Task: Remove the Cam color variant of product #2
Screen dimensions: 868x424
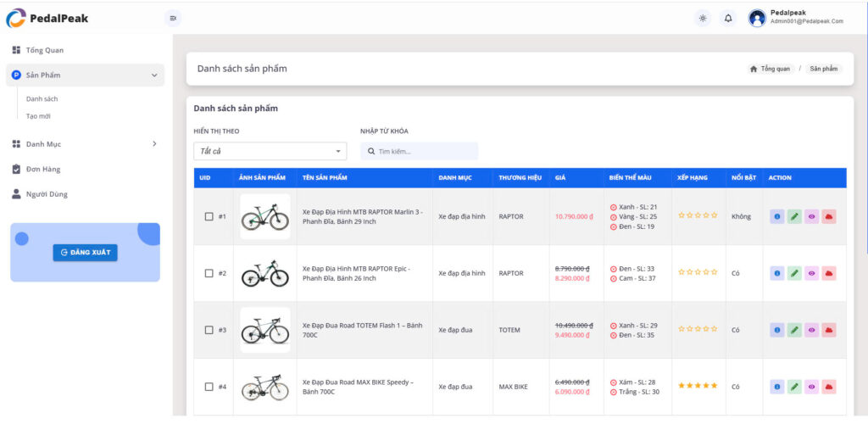Action: coord(614,278)
